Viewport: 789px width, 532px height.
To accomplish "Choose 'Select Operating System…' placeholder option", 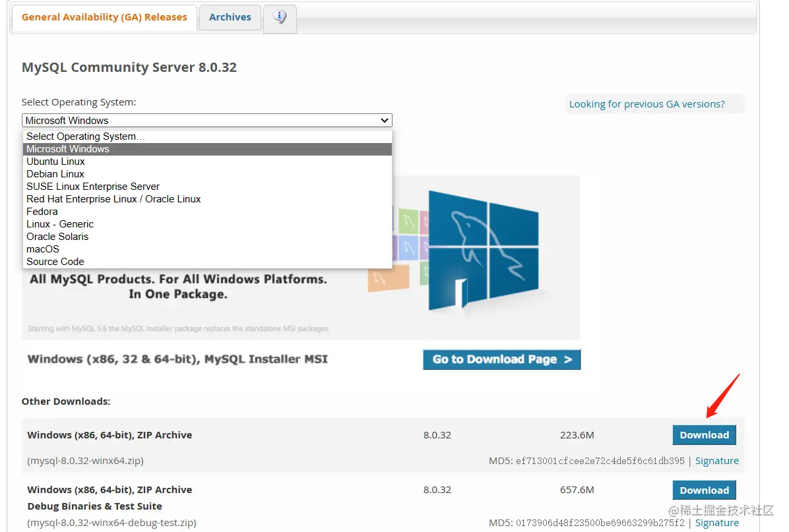I will [x=207, y=136].
